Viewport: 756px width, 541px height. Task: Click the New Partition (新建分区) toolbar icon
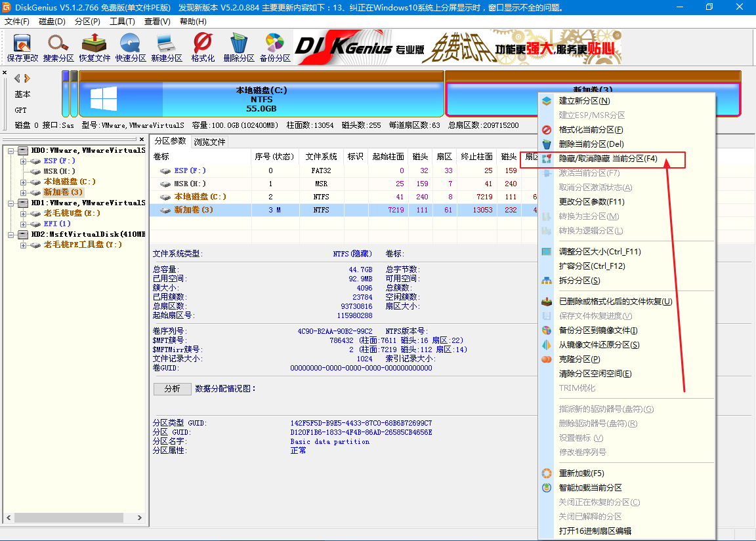tap(166, 48)
